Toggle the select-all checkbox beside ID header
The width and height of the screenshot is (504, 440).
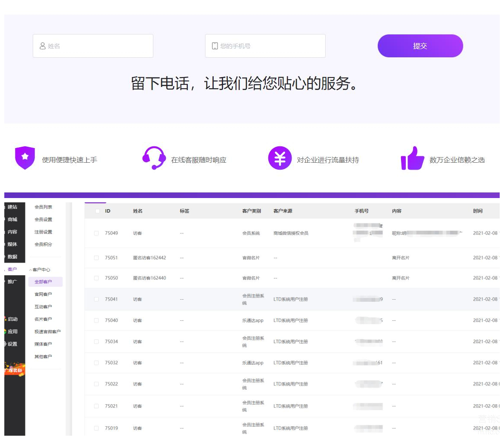pos(97,211)
